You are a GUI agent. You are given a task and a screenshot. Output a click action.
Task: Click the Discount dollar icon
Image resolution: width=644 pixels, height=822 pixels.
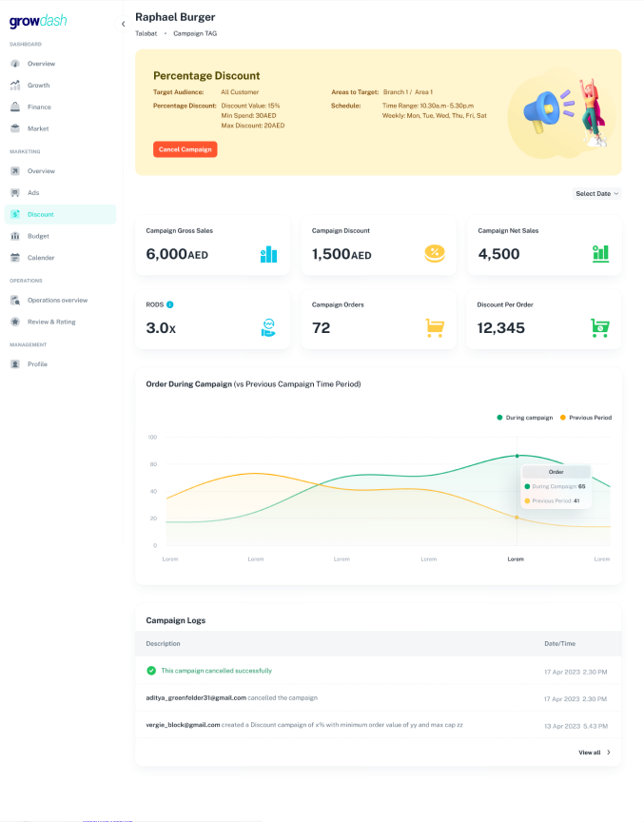point(15,214)
